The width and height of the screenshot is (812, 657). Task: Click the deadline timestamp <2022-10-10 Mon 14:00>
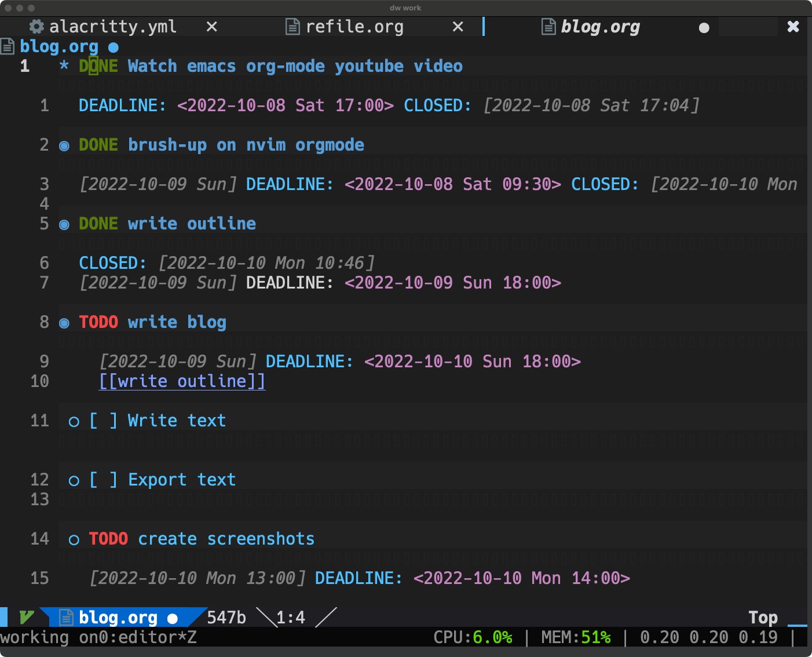point(522,578)
